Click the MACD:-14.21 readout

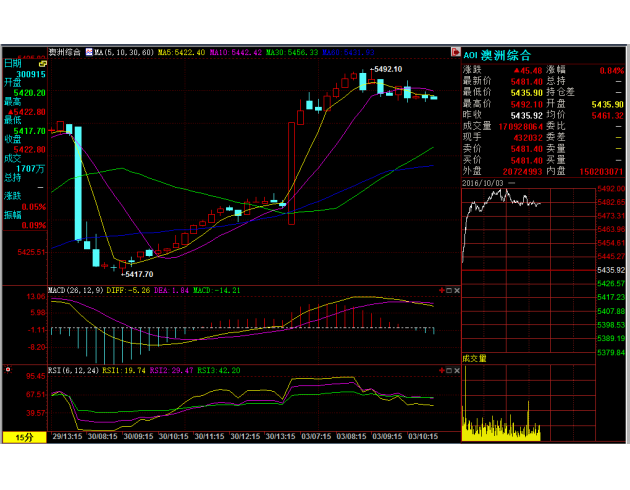coord(217,290)
